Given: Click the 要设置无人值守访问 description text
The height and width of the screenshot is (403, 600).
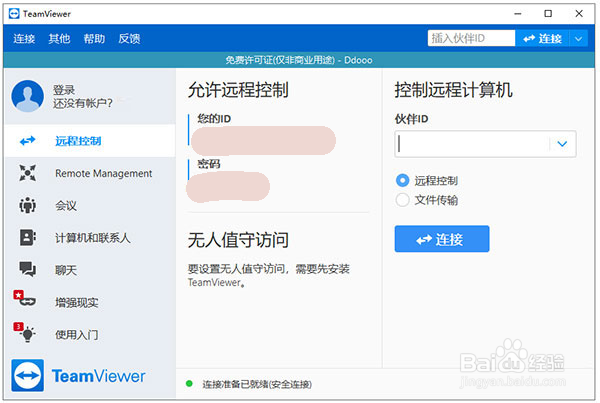Looking at the screenshot, I should click(x=269, y=276).
